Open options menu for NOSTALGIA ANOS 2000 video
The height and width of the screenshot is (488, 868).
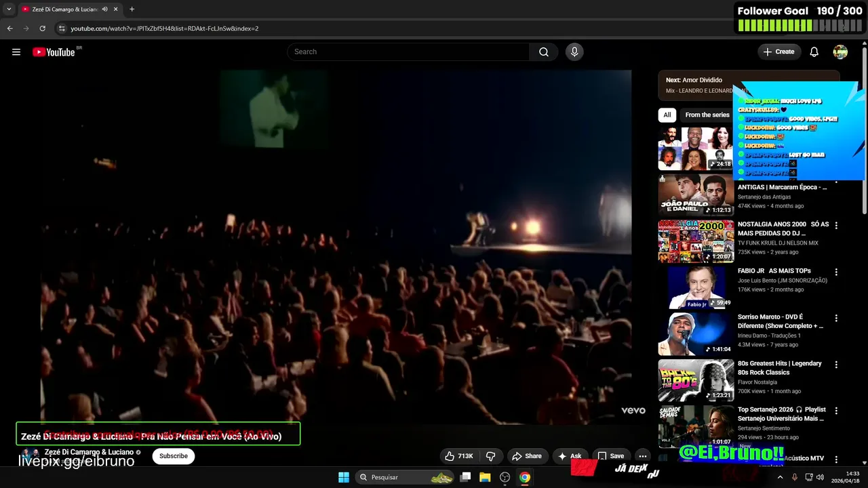pyautogui.click(x=836, y=225)
